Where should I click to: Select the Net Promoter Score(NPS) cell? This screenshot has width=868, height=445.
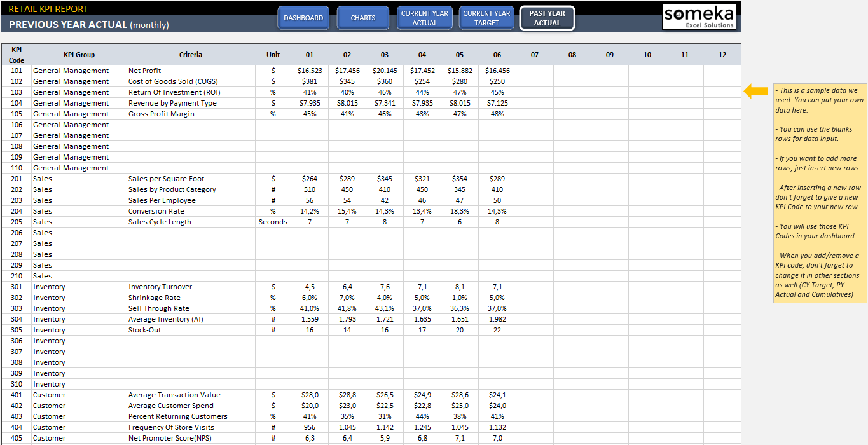191,438
